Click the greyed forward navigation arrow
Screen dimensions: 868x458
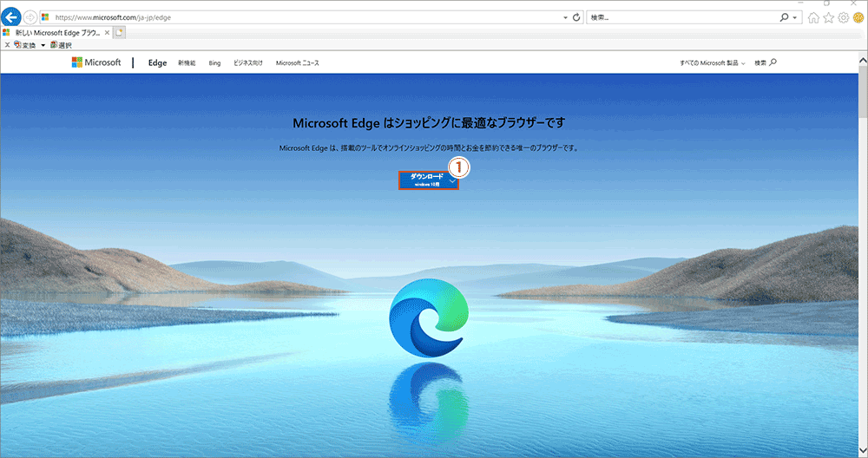coord(30,17)
